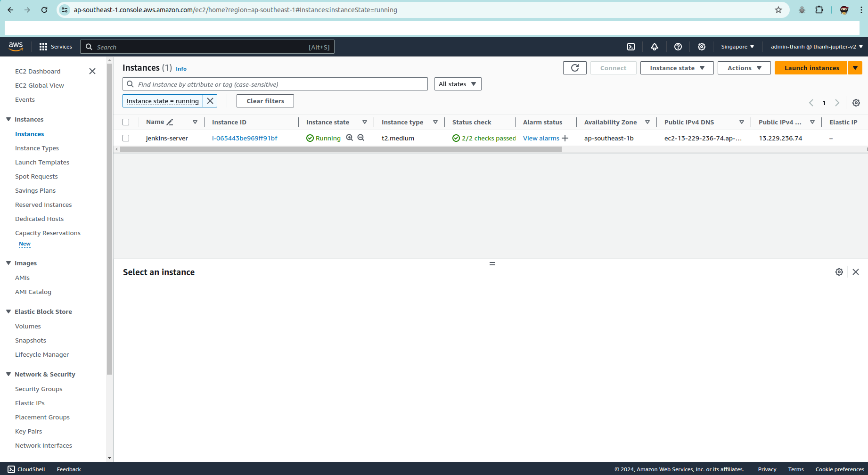This screenshot has height=475, width=868.
Task: Sort by Availability Zone column arrow
Action: 647,122
